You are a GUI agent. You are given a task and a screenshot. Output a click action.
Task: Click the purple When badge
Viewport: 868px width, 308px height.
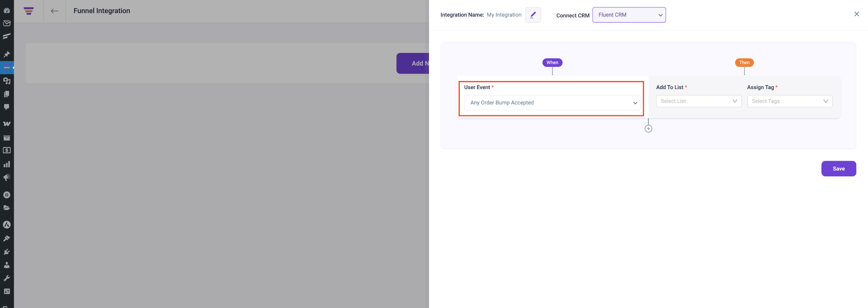pyautogui.click(x=552, y=62)
